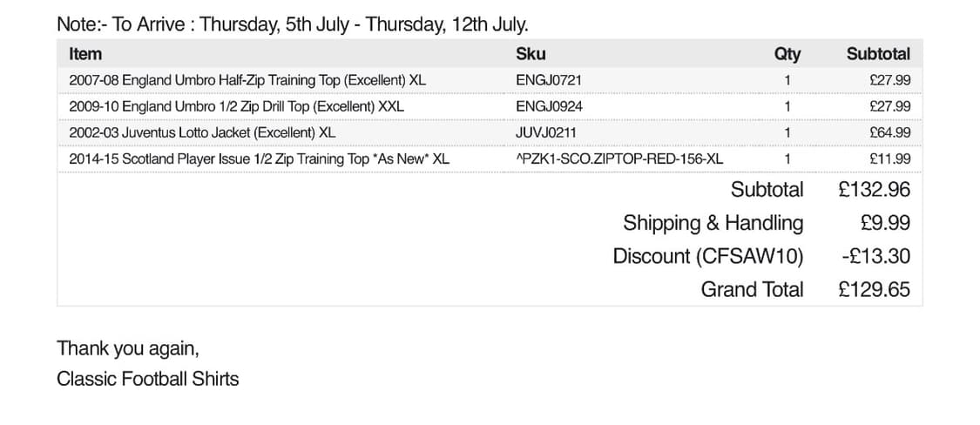Select SKU code JUVJ0211
Screen dimensions: 980x425
(546, 132)
